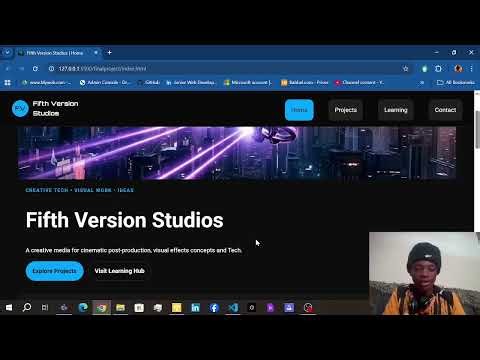Close the Fifth Version Studios tab

coord(96,53)
